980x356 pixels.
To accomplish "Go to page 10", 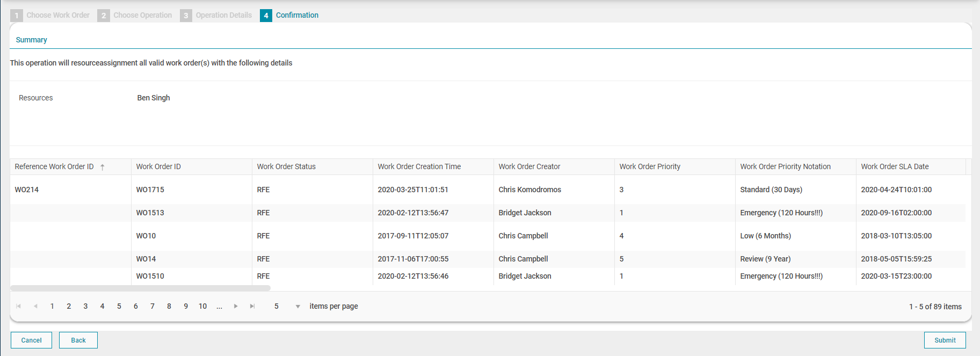I will 202,306.
